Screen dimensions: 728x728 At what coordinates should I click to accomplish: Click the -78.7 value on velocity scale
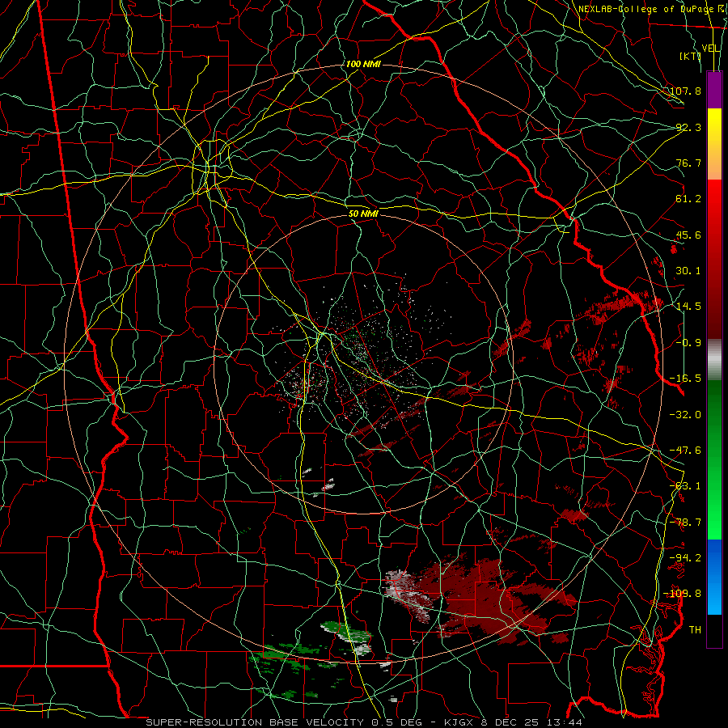pyautogui.click(x=685, y=522)
